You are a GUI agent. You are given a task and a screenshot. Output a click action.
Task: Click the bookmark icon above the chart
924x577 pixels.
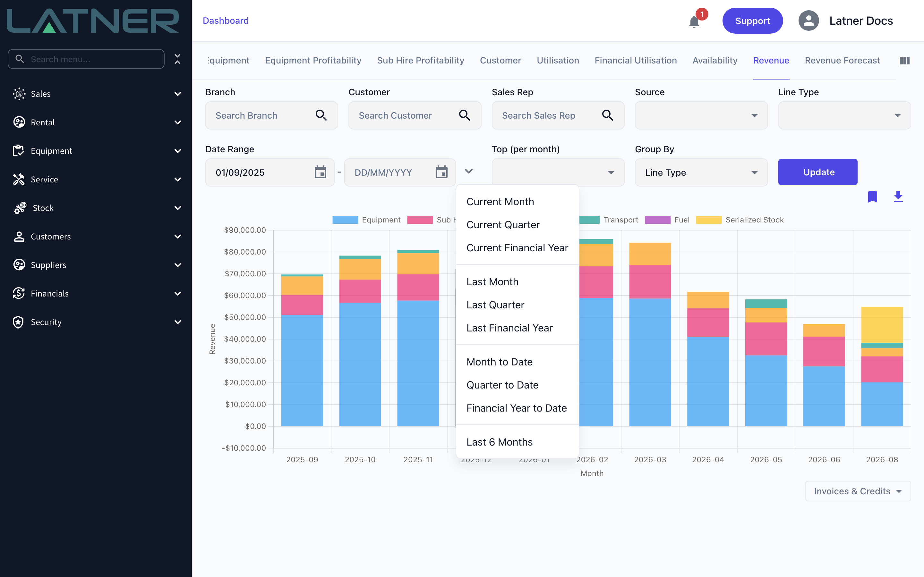click(x=872, y=197)
